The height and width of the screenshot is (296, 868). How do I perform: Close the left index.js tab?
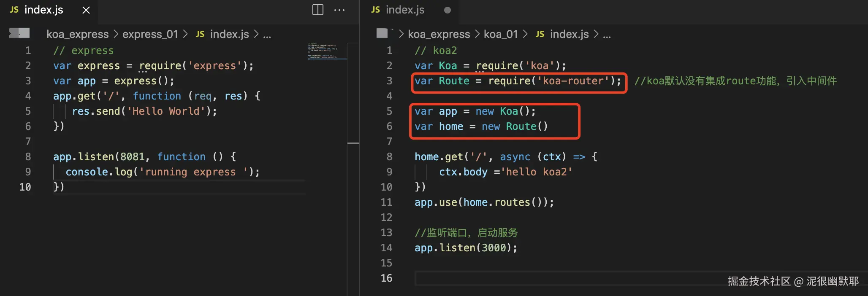86,10
